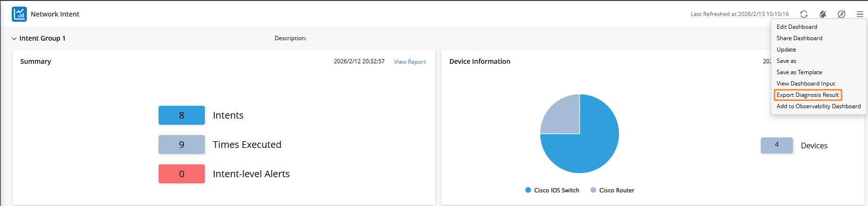Choose Share Dashboard menu entry
Image resolution: width=868 pixels, height=206 pixels.
click(799, 38)
